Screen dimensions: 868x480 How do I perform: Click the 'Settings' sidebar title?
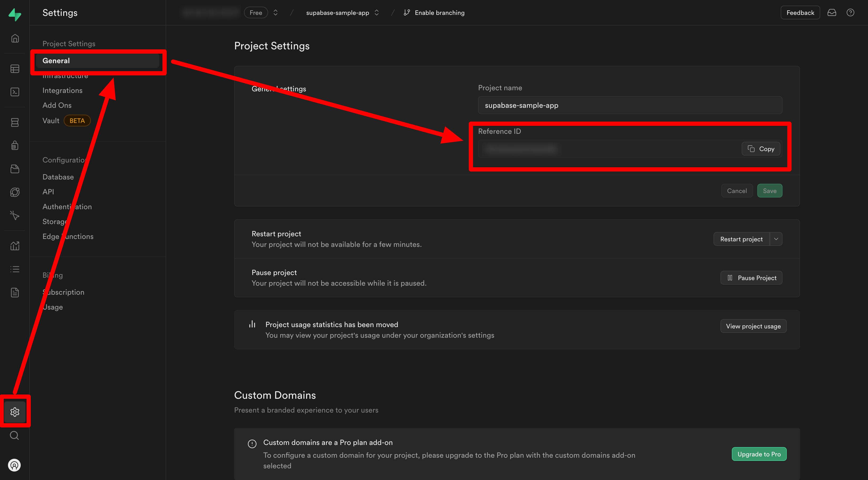[x=60, y=13]
